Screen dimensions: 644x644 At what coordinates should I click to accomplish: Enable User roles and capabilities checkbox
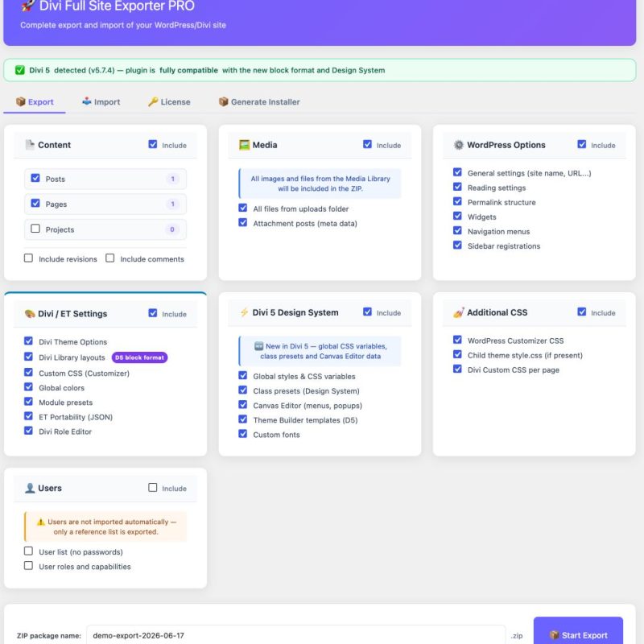[28, 566]
